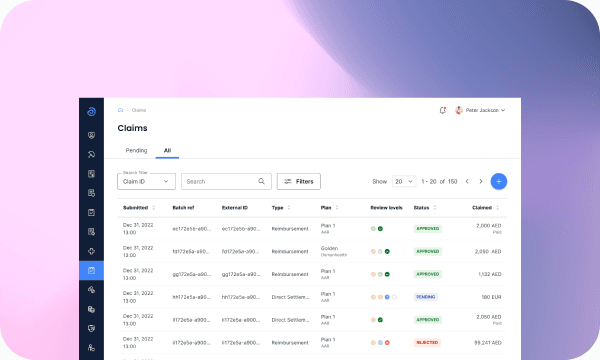The height and width of the screenshot is (360, 600).
Task: Open the stacked coins sidebar icon
Action: [91, 309]
